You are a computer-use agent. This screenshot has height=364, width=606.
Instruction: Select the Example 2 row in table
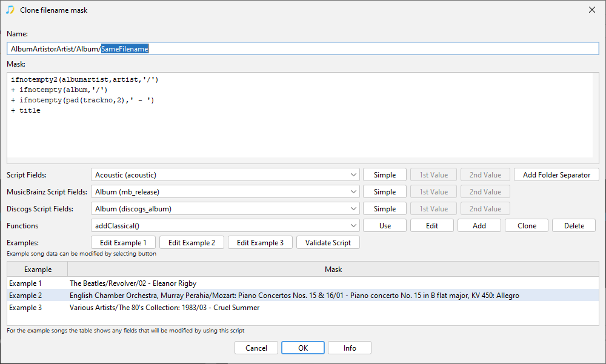click(294, 296)
